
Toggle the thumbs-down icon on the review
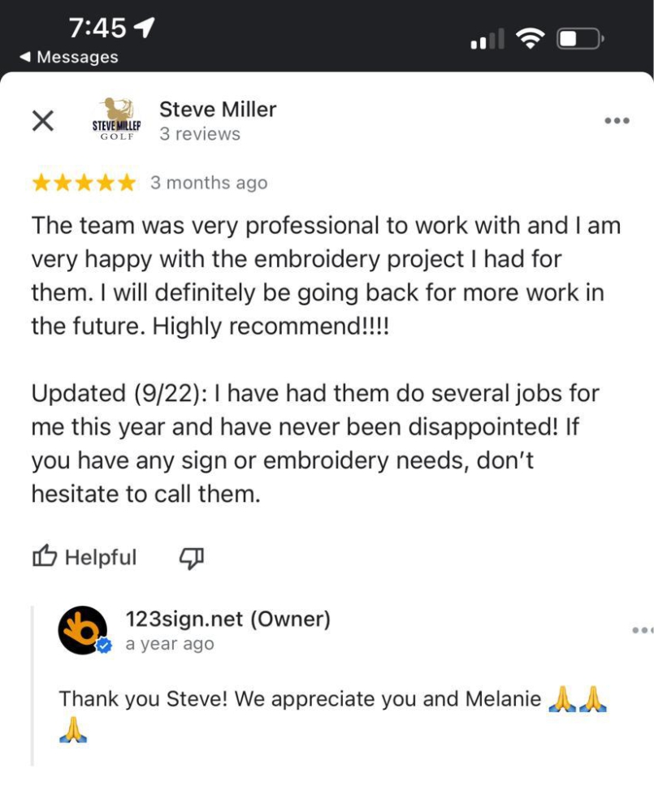pos(191,557)
